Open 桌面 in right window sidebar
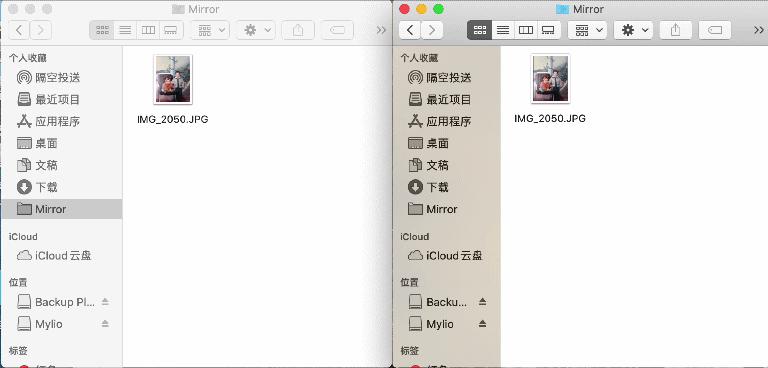The height and width of the screenshot is (368, 768). (x=447, y=143)
